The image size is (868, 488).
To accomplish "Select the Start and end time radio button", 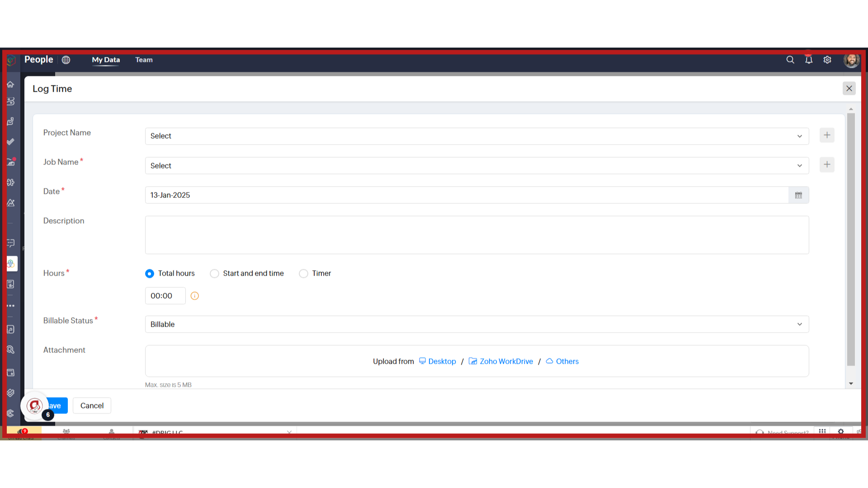I will [214, 273].
